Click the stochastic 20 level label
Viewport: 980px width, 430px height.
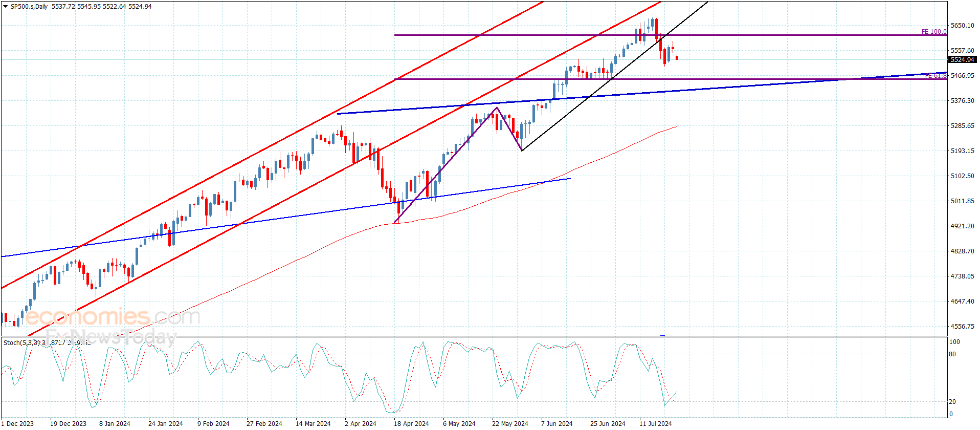(x=952, y=402)
